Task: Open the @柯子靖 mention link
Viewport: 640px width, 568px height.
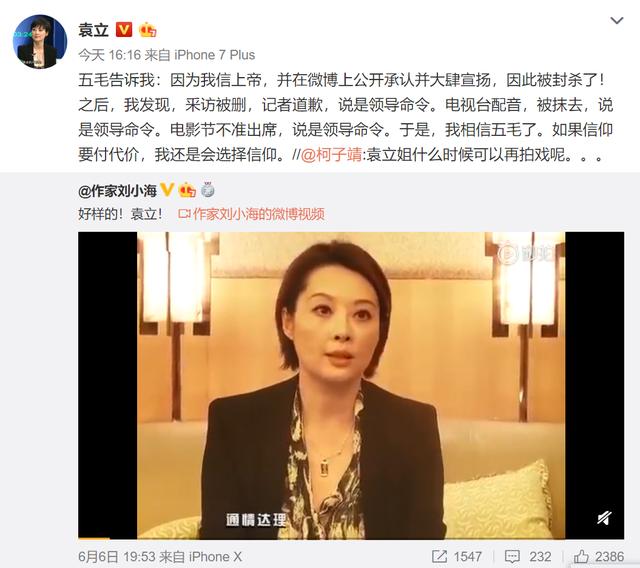Action: 331,155
